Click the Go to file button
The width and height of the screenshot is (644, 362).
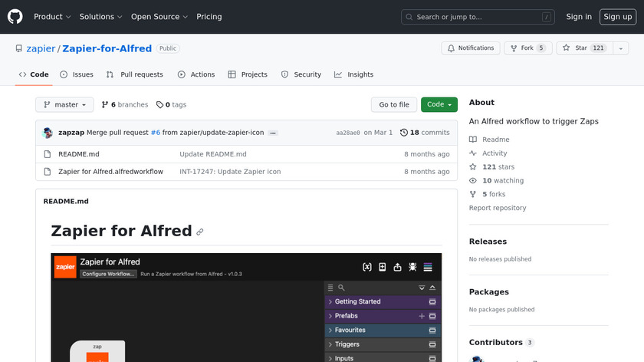point(394,105)
